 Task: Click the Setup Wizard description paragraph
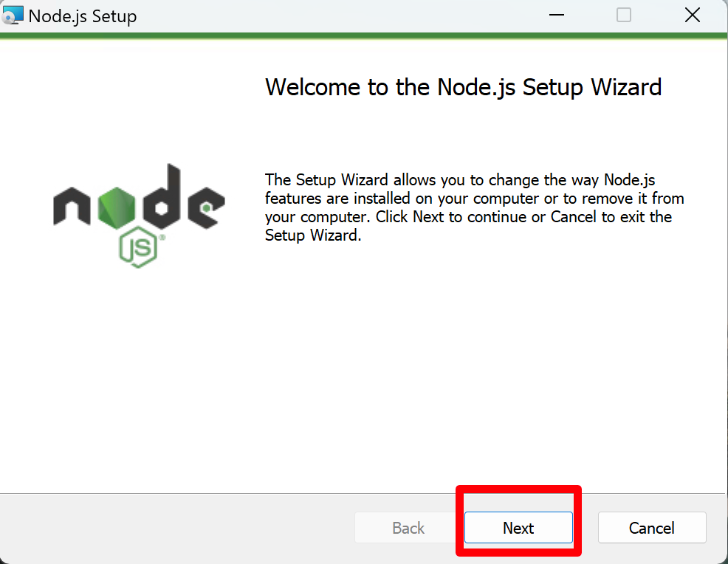coord(474,208)
